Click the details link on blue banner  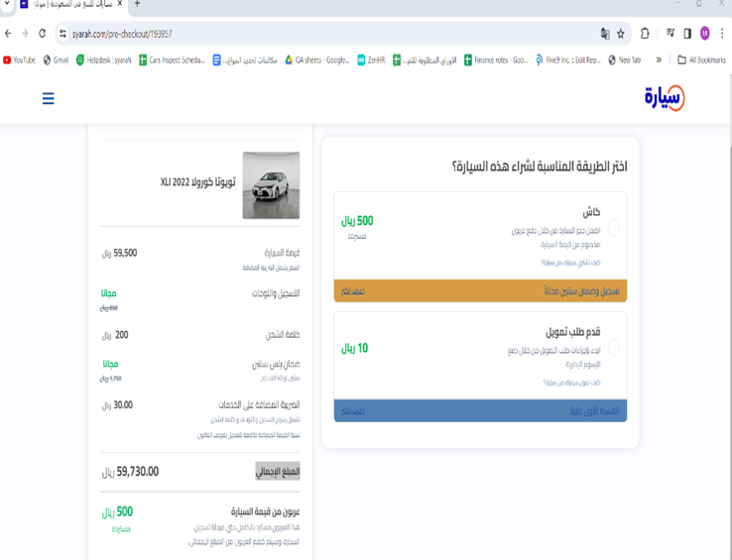pos(353,411)
